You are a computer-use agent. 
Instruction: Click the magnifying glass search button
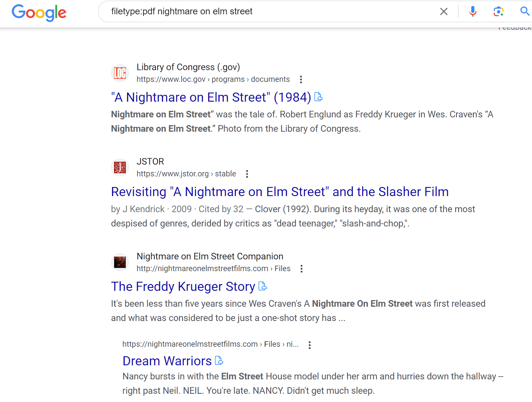(525, 11)
